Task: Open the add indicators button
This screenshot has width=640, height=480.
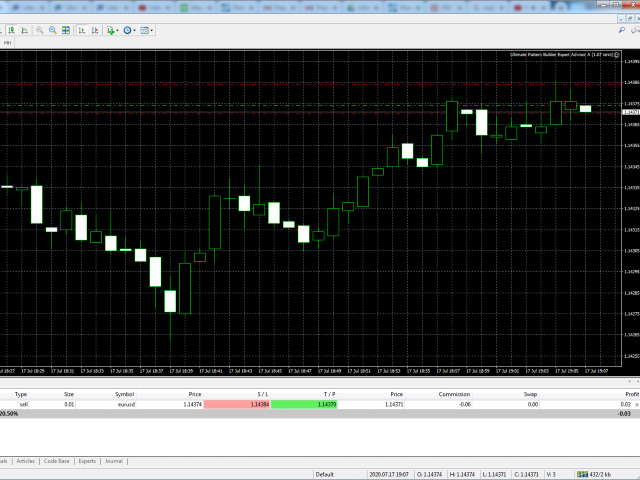Action: [110, 30]
